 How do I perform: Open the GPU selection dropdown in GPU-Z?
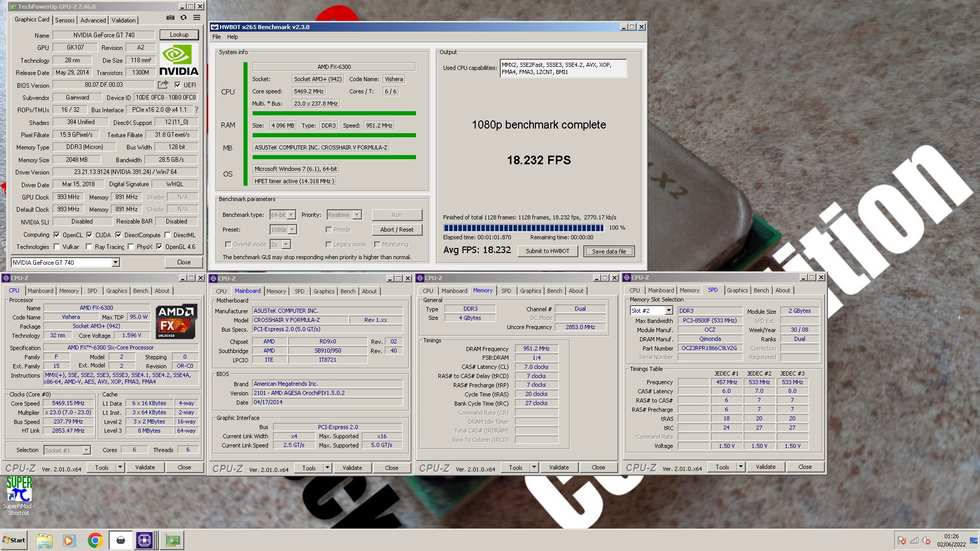pos(116,262)
